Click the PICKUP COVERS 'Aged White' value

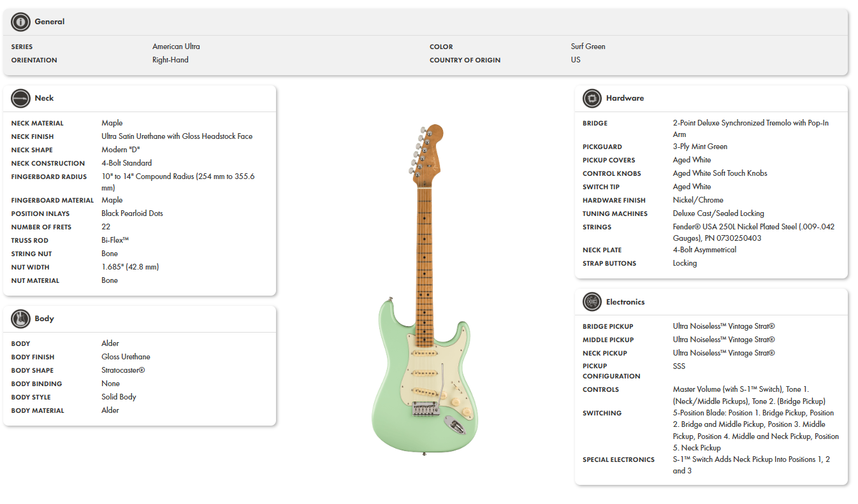coord(692,160)
